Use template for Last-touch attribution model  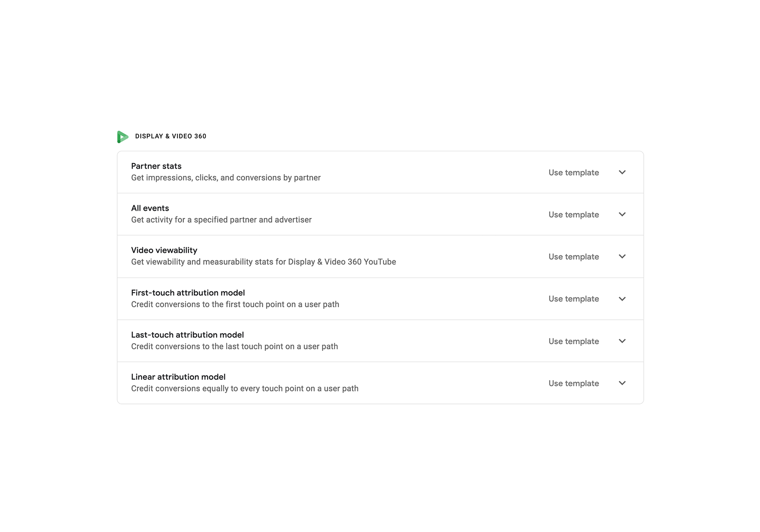pyautogui.click(x=573, y=341)
